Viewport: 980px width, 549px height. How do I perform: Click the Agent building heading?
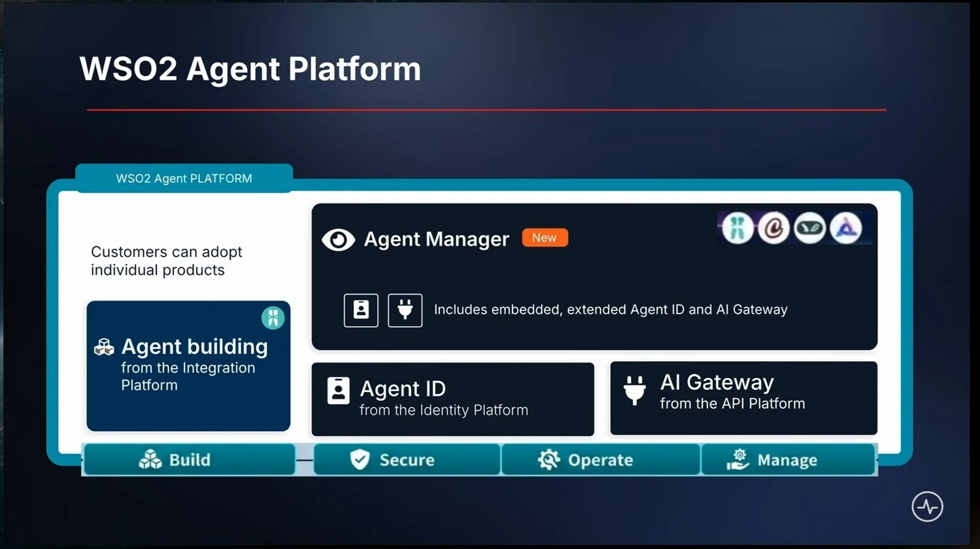pyautogui.click(x=195, y=347)
